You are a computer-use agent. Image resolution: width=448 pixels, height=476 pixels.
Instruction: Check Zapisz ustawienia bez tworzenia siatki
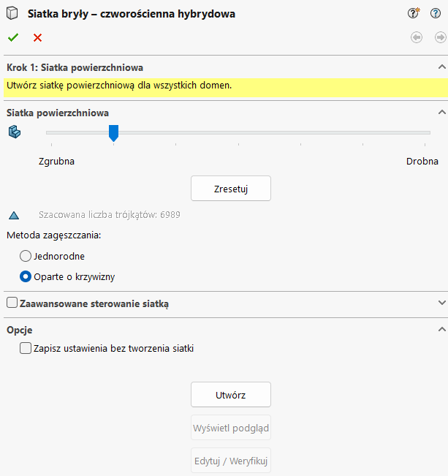[x=26, y=349]
